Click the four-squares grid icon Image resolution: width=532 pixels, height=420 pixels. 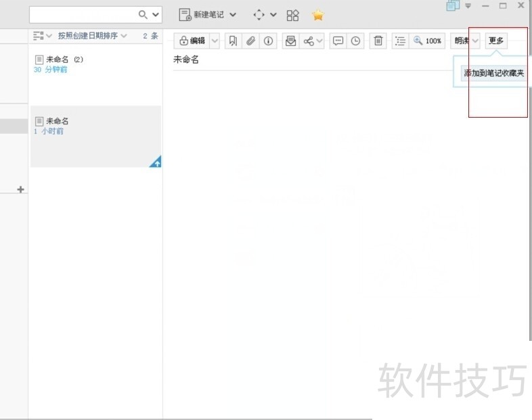[x=292, y=15]
